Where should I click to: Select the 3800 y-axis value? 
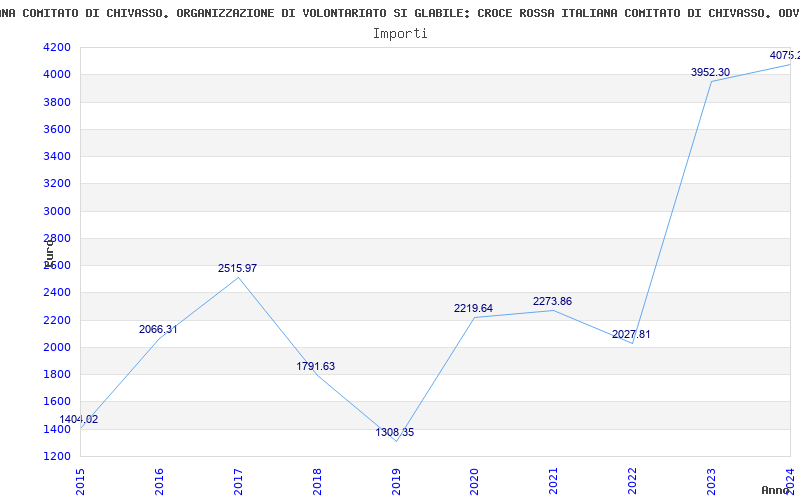tap(57, 102)
